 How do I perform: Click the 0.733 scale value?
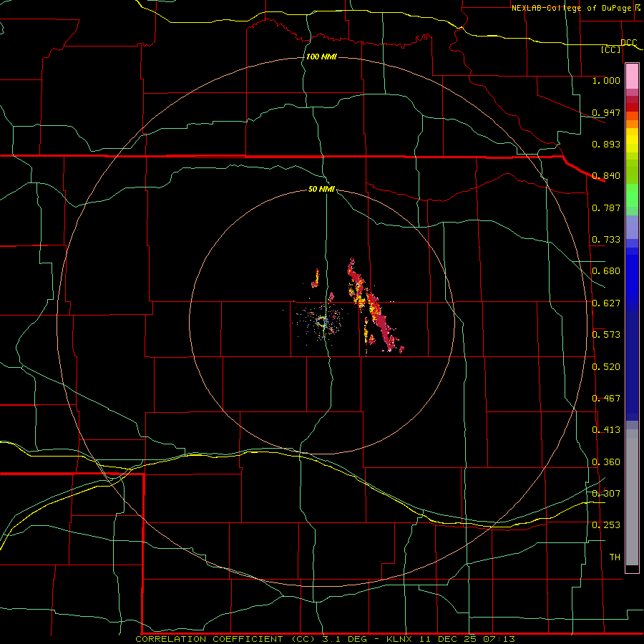point(606,240)
